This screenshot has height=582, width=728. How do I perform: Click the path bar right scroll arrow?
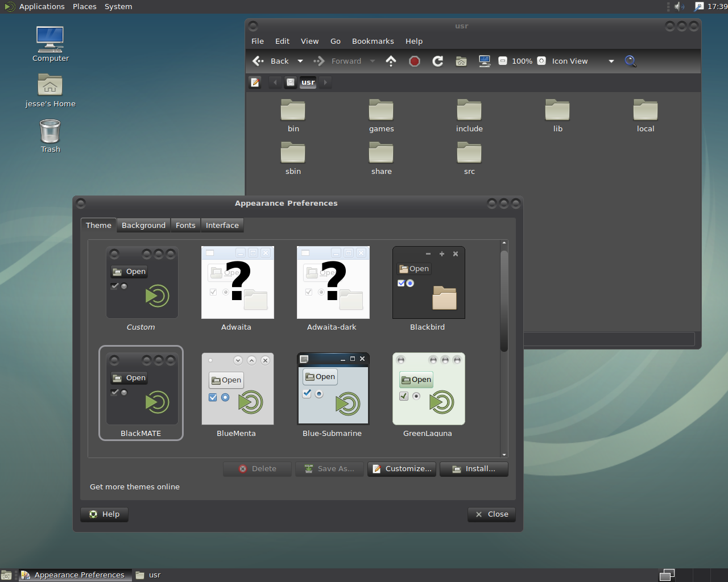[325, 82]
